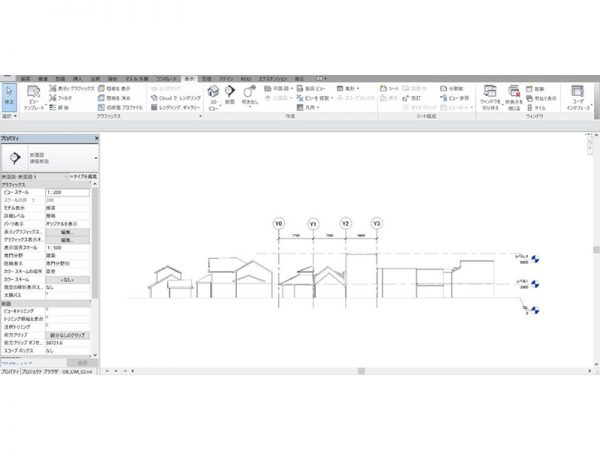The height and width of the screenshot is (450, 600).
Task: Click the Duplicate View tool
Action: click(x=313, y=98)
